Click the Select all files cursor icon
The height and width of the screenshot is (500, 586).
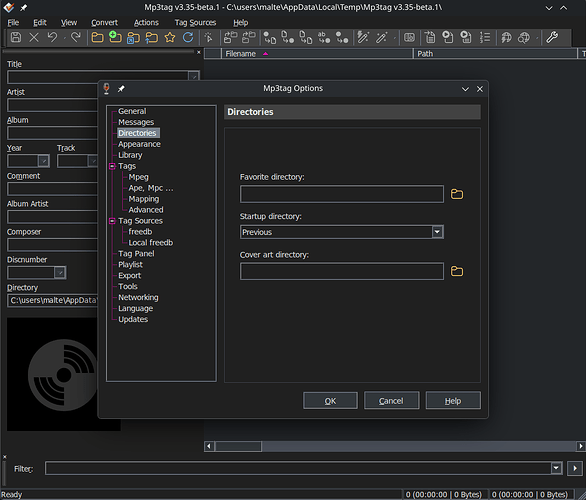coord(209,37)
